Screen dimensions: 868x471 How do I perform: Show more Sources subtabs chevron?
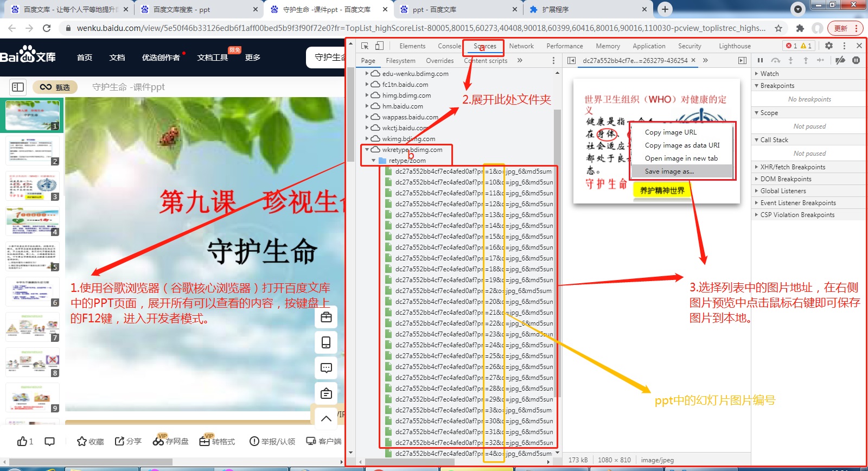pyautogui.click(x=520, y=60)
